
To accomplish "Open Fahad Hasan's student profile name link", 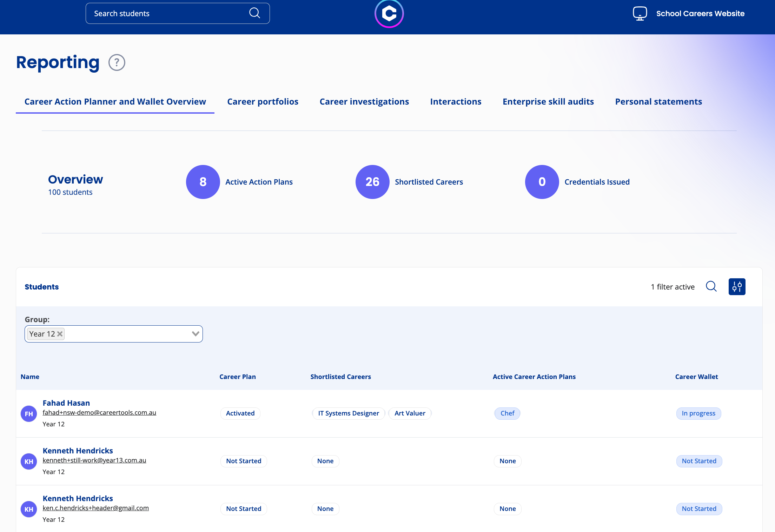I will [x=66, y=403].
